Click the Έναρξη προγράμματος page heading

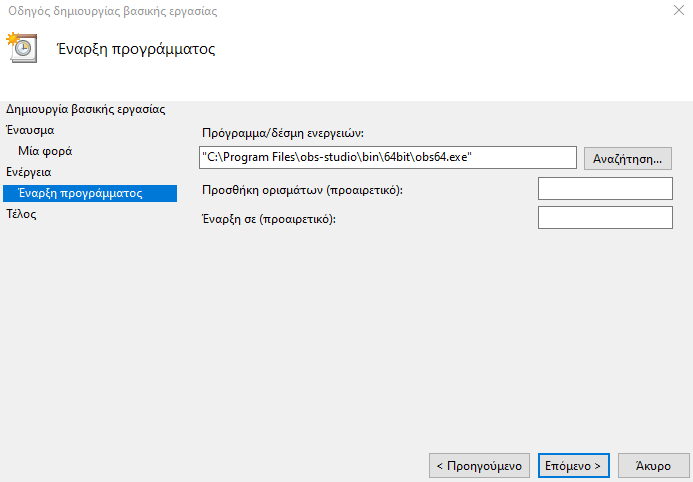pyautogui.click(x=136, y=49)
